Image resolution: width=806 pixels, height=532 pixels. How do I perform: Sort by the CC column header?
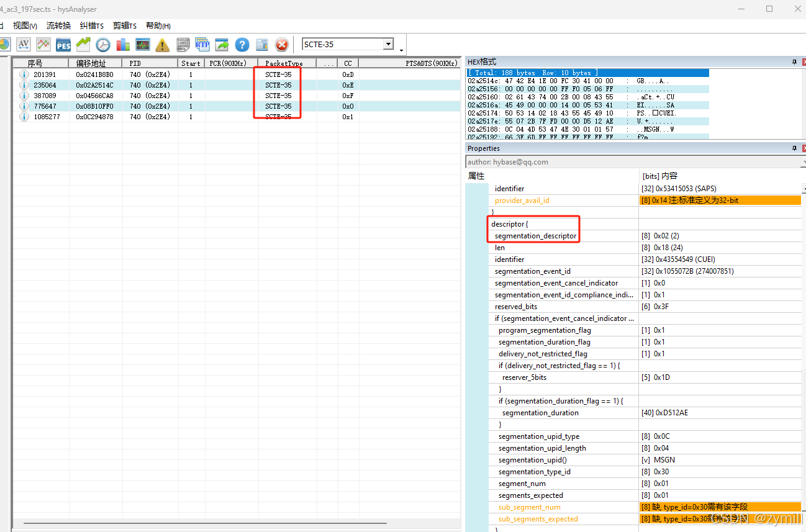point(348,63)
